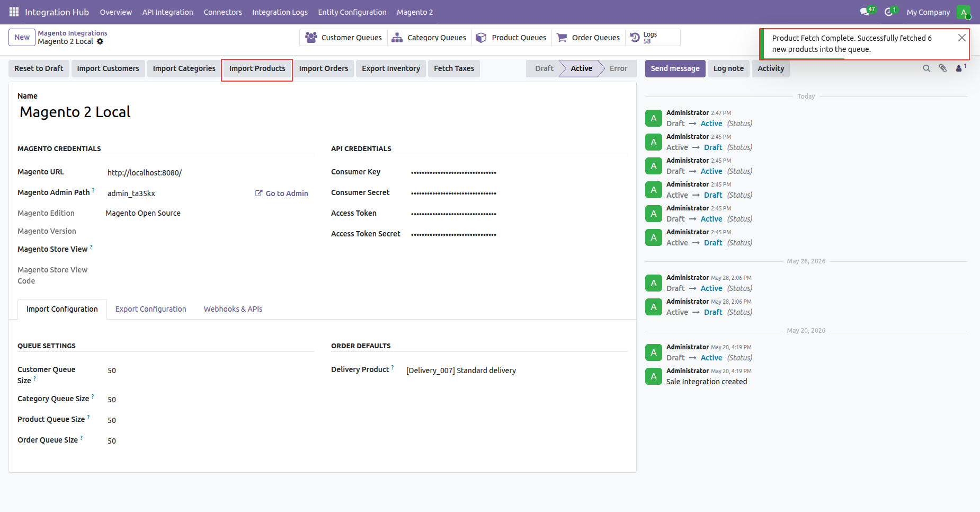This screenshot has height=512, width=980.
Task: Open the apps grid home menu
Action: point(14,12)
